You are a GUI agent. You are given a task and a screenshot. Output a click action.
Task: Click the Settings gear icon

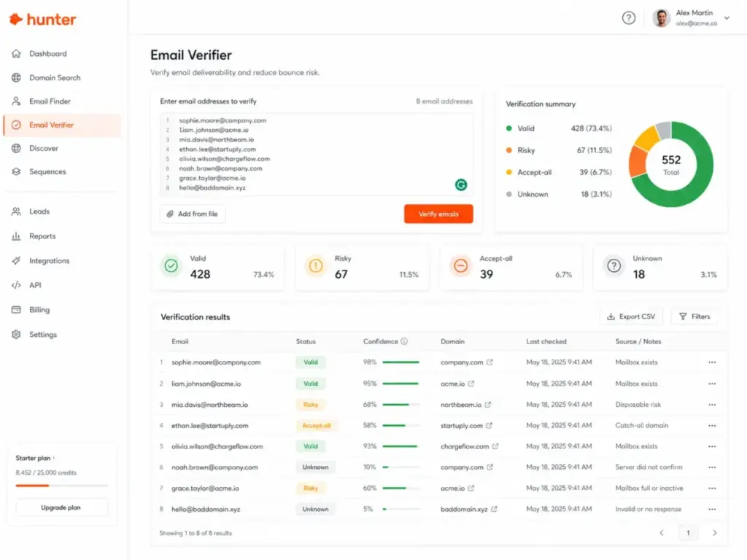tap(16, 334)
